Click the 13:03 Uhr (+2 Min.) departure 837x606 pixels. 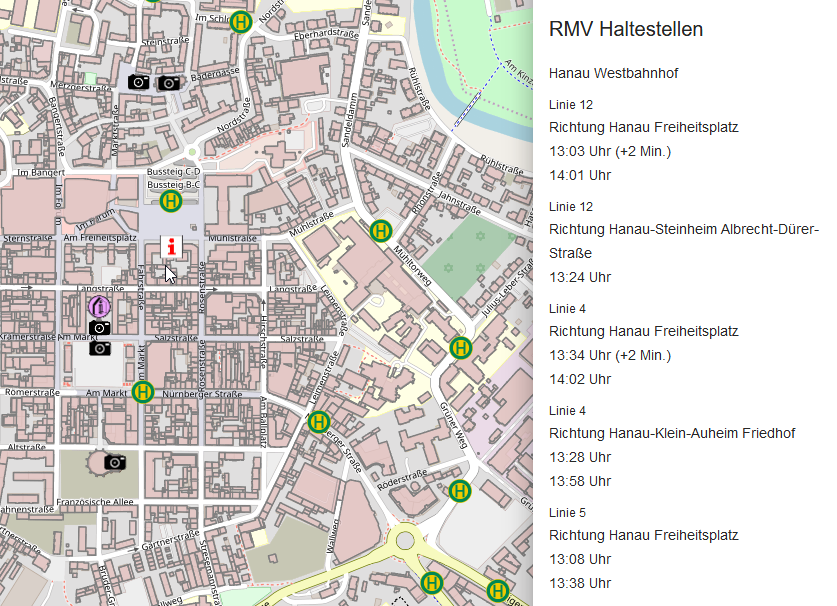pos(610,151)
